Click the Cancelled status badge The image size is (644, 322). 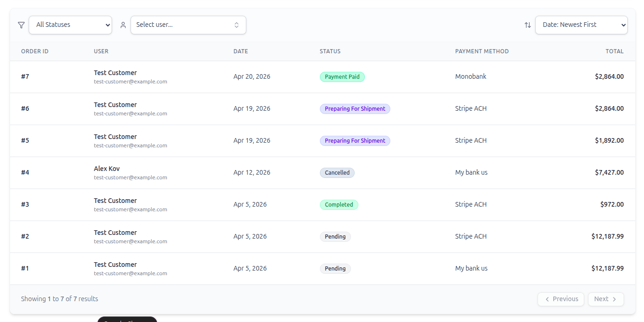click(x=337, y=173)
